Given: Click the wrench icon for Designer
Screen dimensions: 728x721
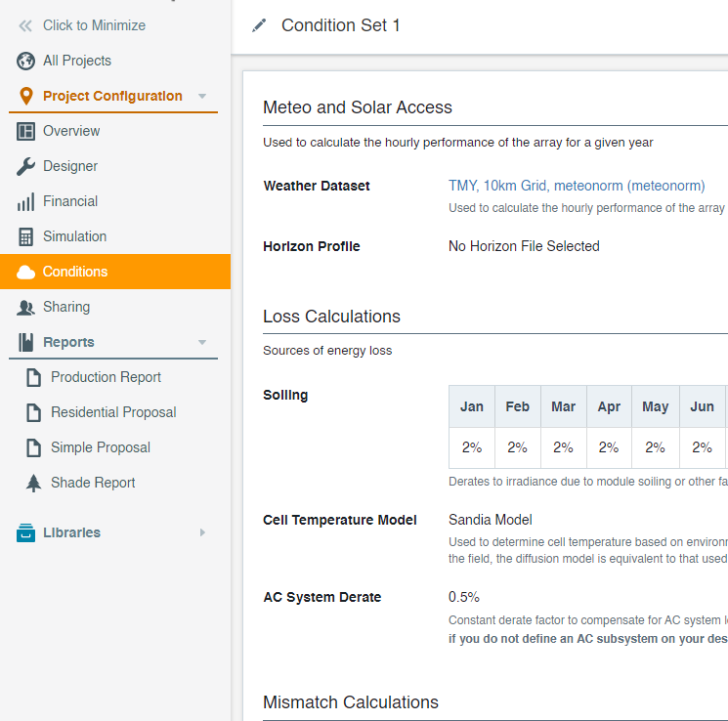Looking at the screenshot, I should (x=26, y=166).
